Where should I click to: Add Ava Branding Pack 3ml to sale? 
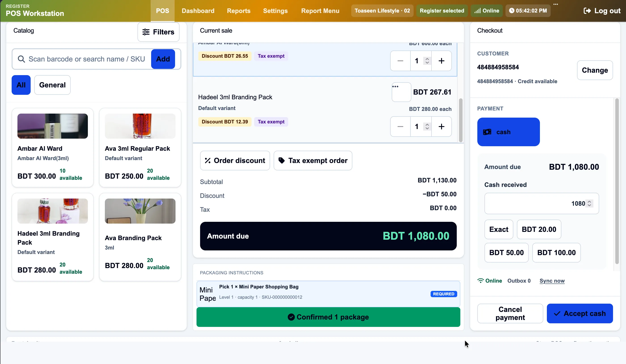[140, 237]
